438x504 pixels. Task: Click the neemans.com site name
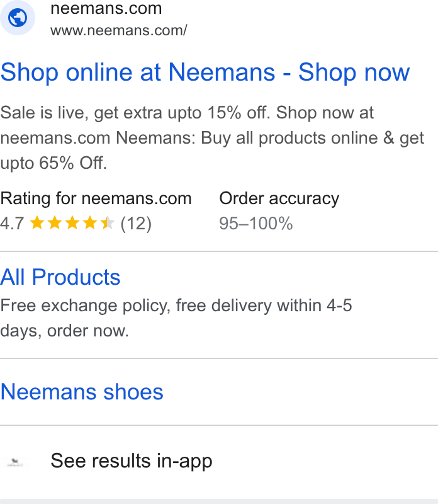106,8
